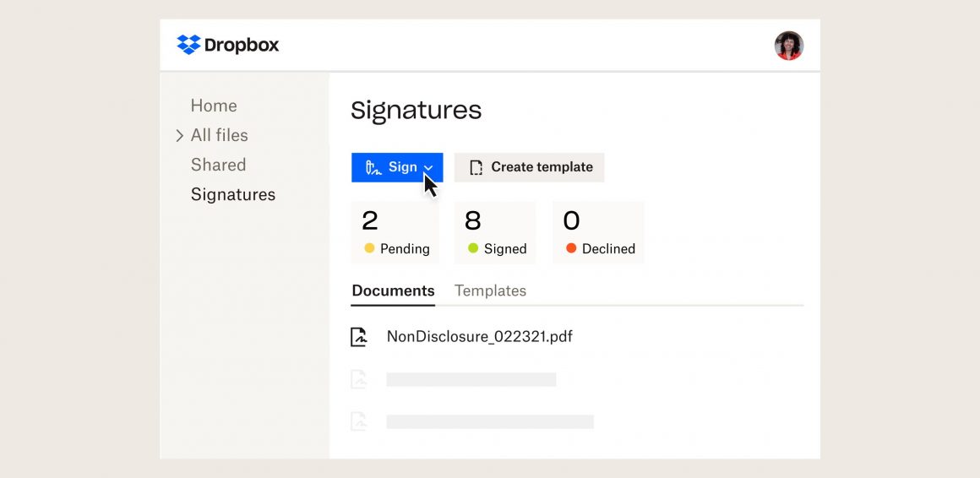
Task: Expand the Sign dropdown chevron
Action: pyautogui.click(x=428, y=167)
